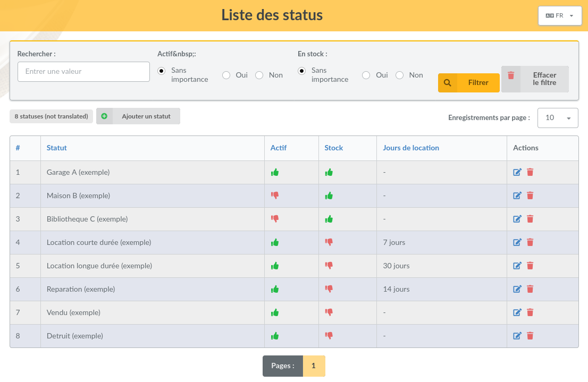Edit the Location longue durée status
The height and width of the screenshot is (382, 588).
517,266
